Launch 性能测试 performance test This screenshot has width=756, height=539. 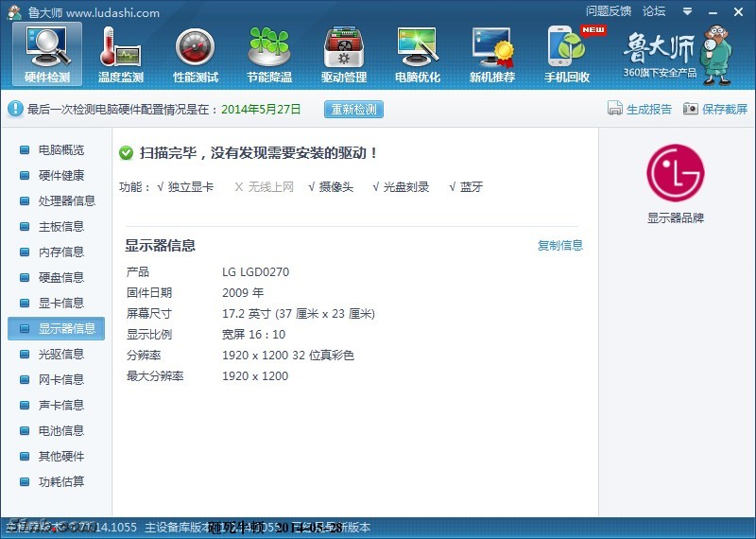point(196,54)
